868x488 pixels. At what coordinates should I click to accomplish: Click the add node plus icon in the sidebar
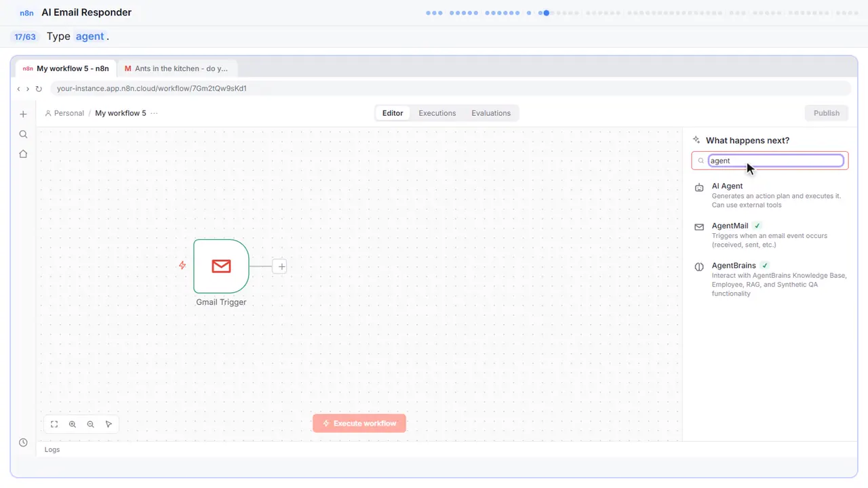point(23,114)
